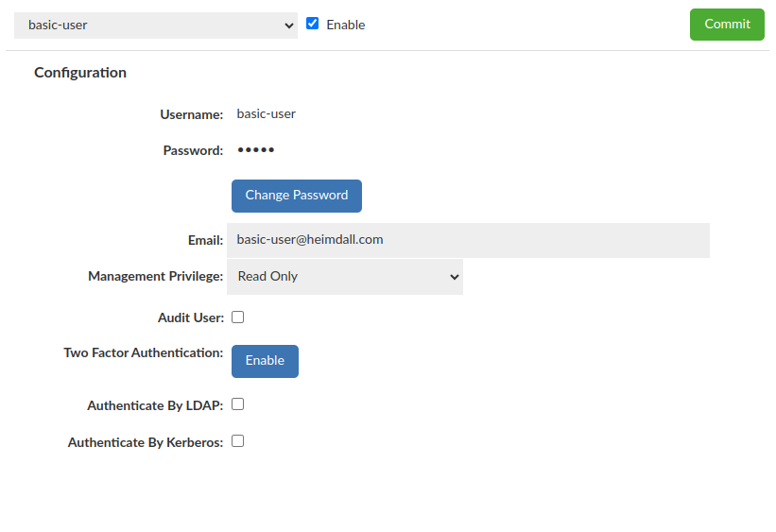Click the Two Factor Authentication label
Viewport: 776px width, 532px height.
click(143, 353)
